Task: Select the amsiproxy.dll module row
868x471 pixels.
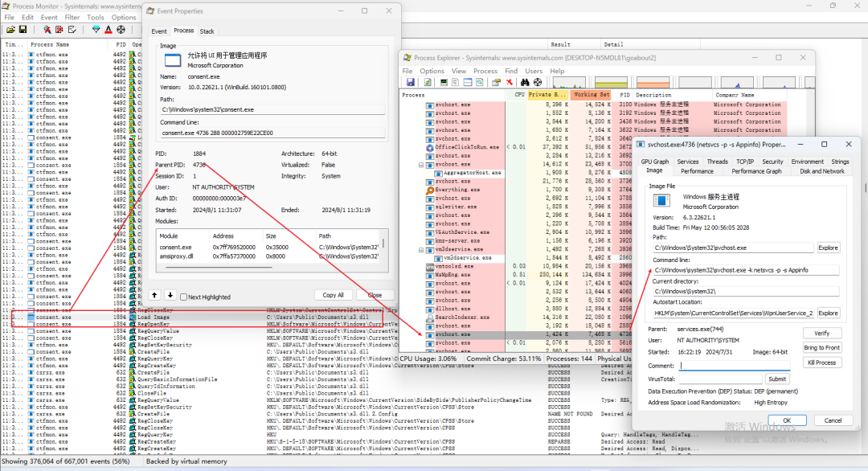Action: point(268,257)
